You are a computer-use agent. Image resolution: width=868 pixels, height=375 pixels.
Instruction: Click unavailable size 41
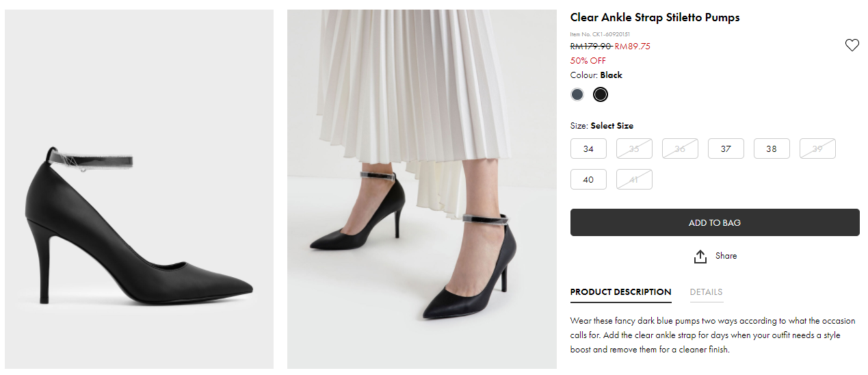(x=634, y=179)
